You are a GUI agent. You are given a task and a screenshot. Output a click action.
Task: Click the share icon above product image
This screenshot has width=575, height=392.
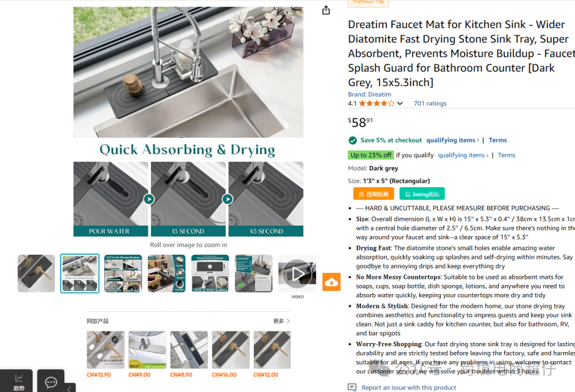coord(326,10)
